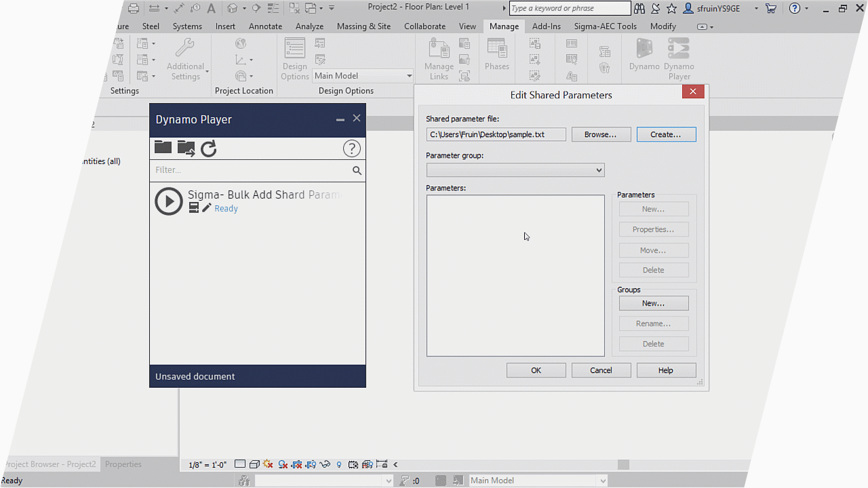Expand the Parameter group dropdown

[515, 170]
